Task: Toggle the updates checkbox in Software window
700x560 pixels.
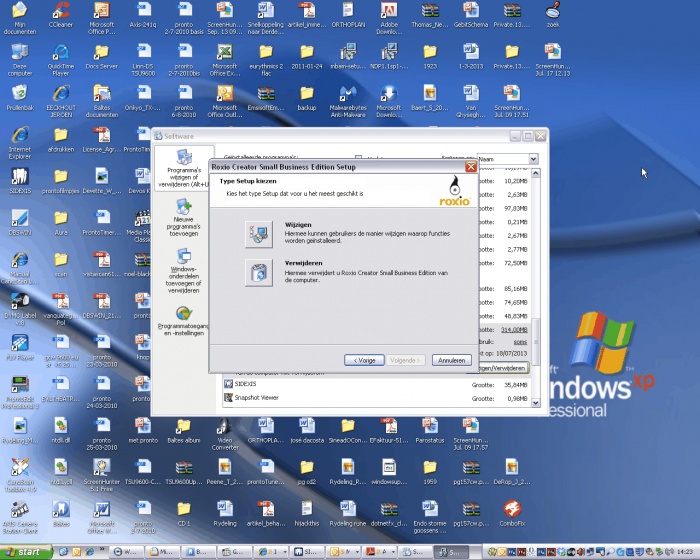Action: point(358,158)
